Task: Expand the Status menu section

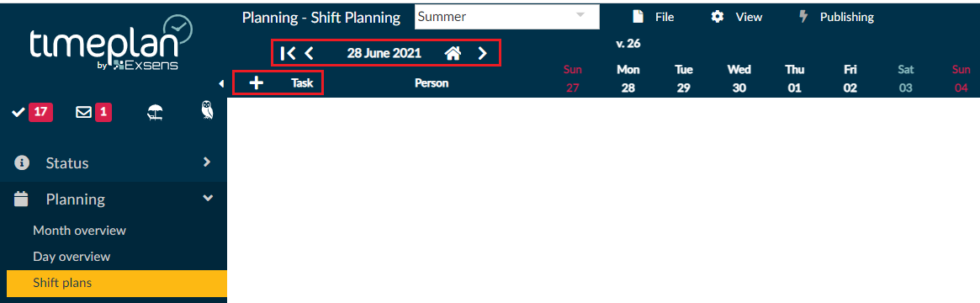Action: 113,163
